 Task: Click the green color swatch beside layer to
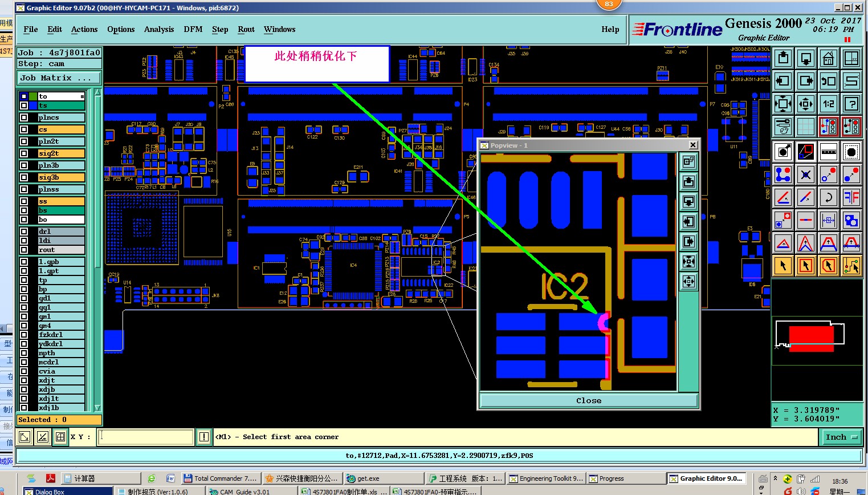33,96
